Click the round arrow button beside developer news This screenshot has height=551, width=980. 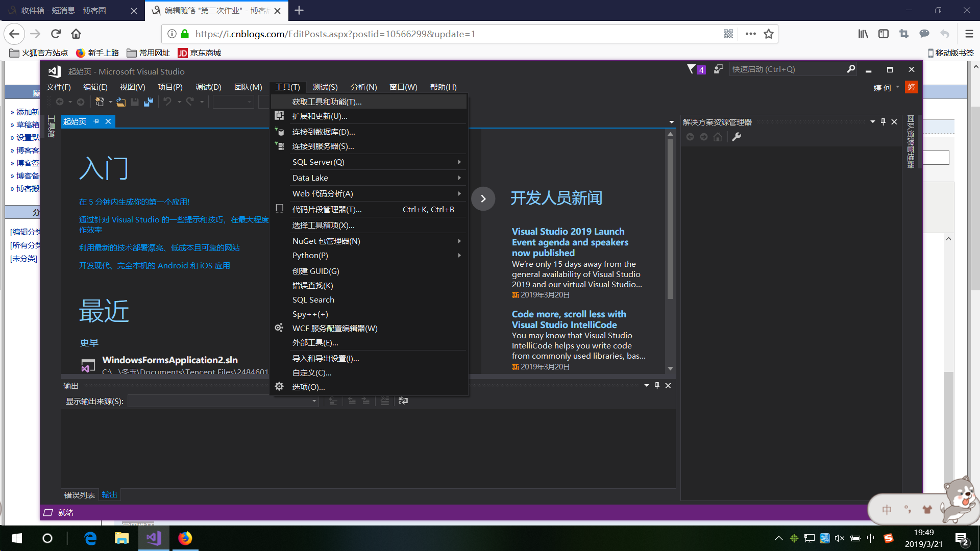coord(483,198)
